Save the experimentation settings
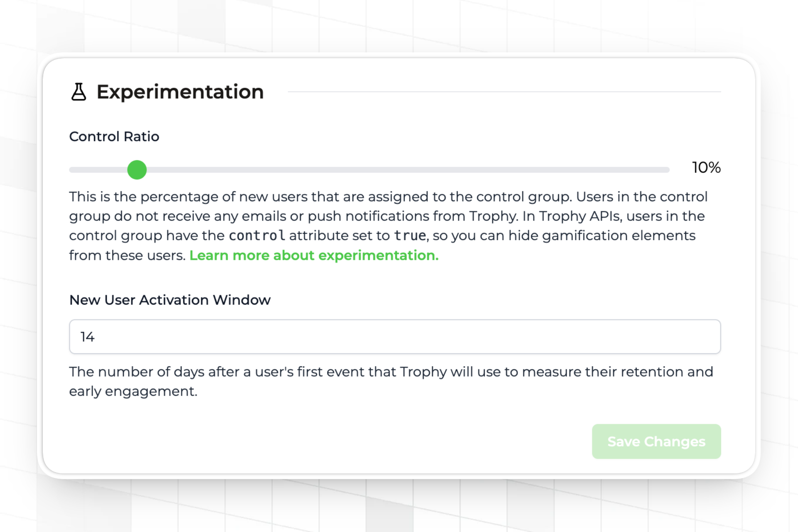798x532 pixels. (x=656, y=441)
